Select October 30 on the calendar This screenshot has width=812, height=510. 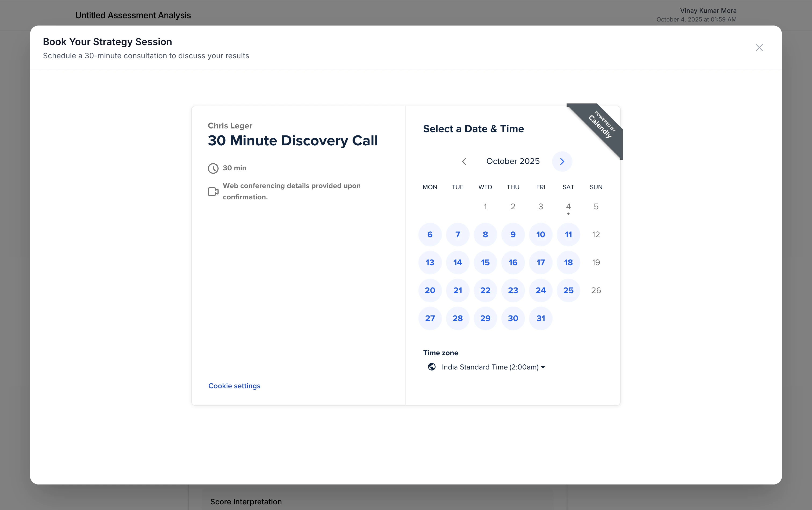513,318
